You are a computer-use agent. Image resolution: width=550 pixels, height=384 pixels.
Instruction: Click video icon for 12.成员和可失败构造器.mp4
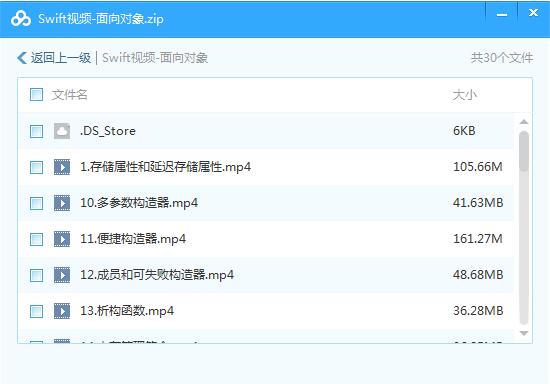click(x=62, y=275)
